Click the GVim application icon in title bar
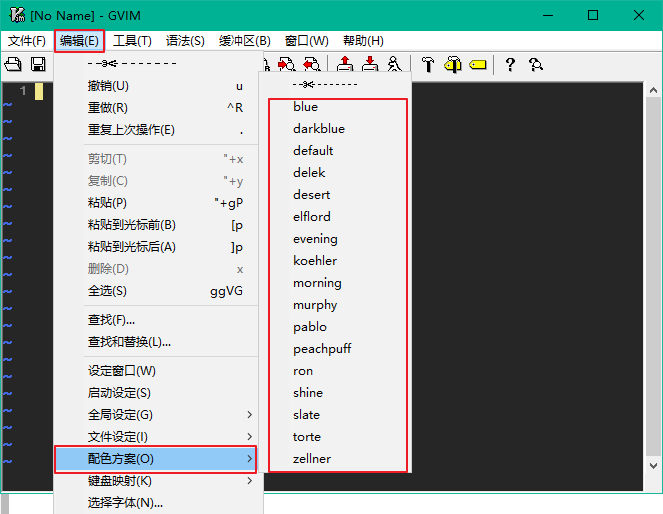Screen dimensions: 663x514 [x=17, y=15]
